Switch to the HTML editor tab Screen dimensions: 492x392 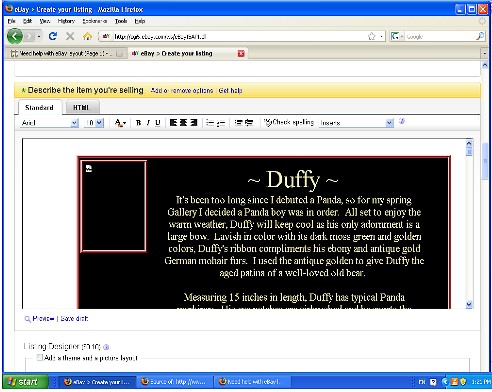point(81,107)
